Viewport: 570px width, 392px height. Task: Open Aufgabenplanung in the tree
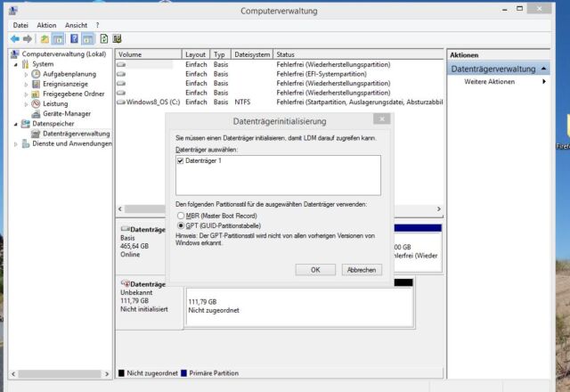click(69, 75)
